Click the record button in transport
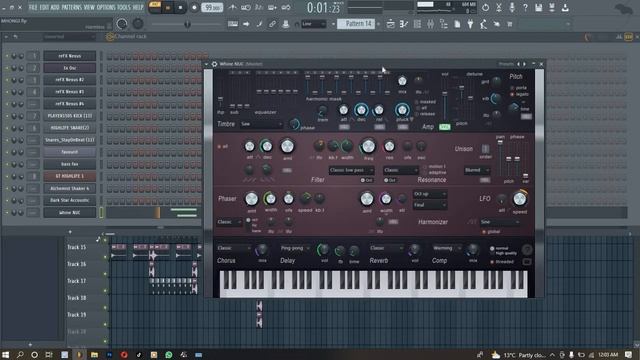This screenshot has height=360, width=640. 194,7
